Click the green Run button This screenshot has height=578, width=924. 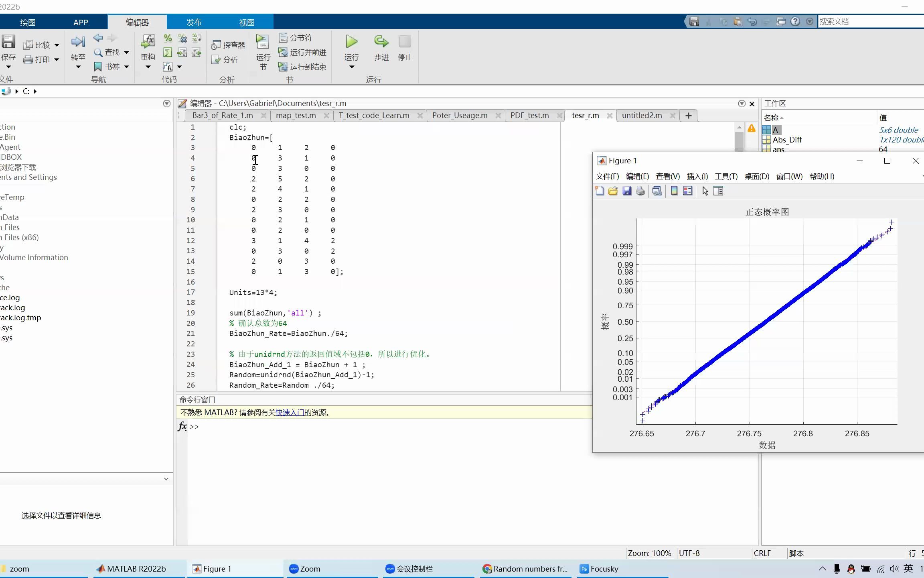click(x=351, y=41)
